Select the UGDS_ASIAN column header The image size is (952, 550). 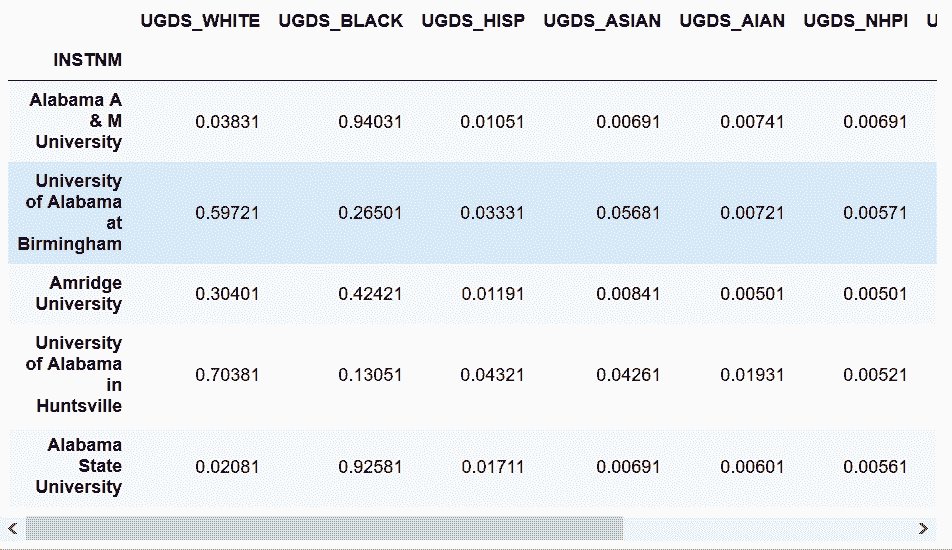[x=602, y=21]
